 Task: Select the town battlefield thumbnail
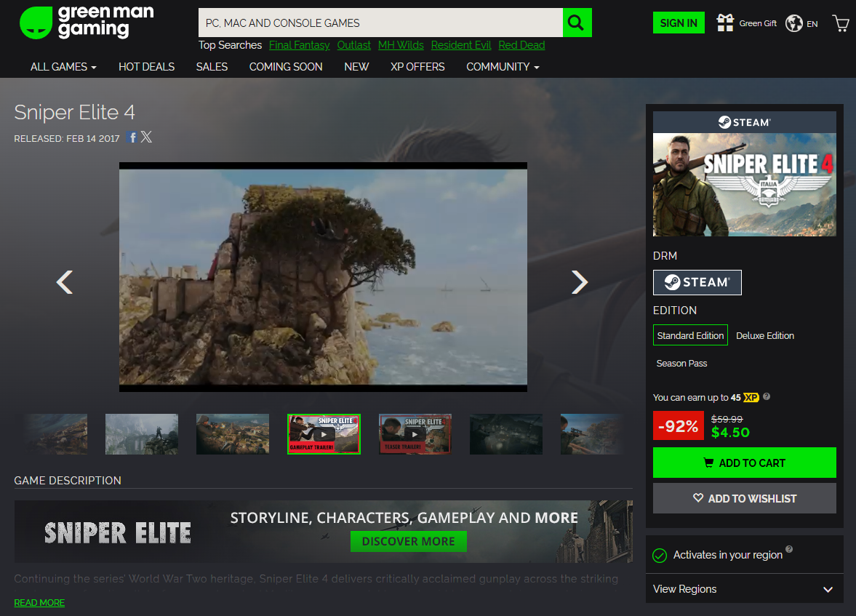point(233,434)
